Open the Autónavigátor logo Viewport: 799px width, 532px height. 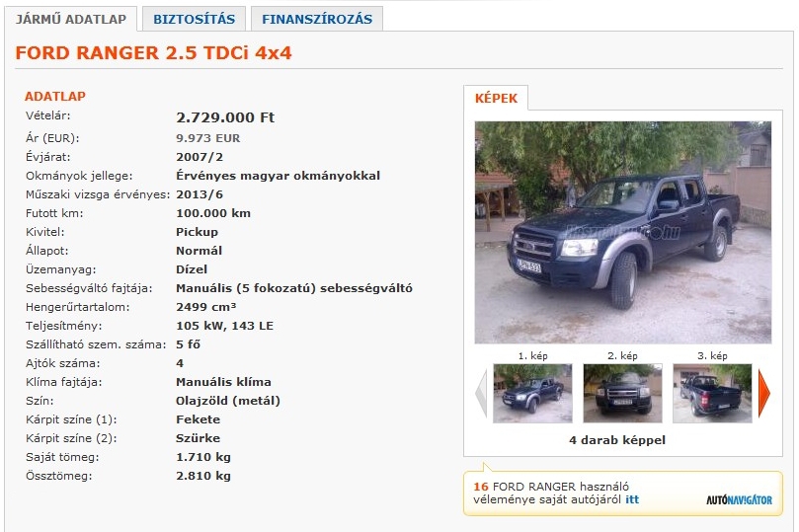click(739, 500)
